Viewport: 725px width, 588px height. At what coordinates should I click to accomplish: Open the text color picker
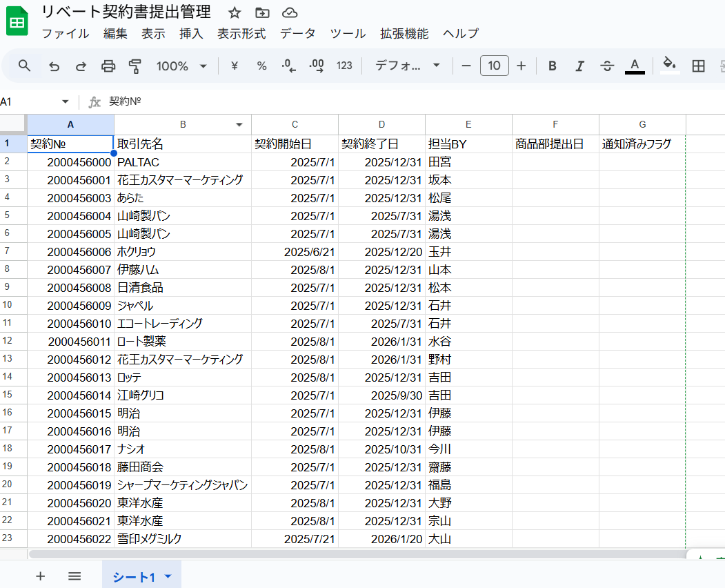(x=635, y=66)
